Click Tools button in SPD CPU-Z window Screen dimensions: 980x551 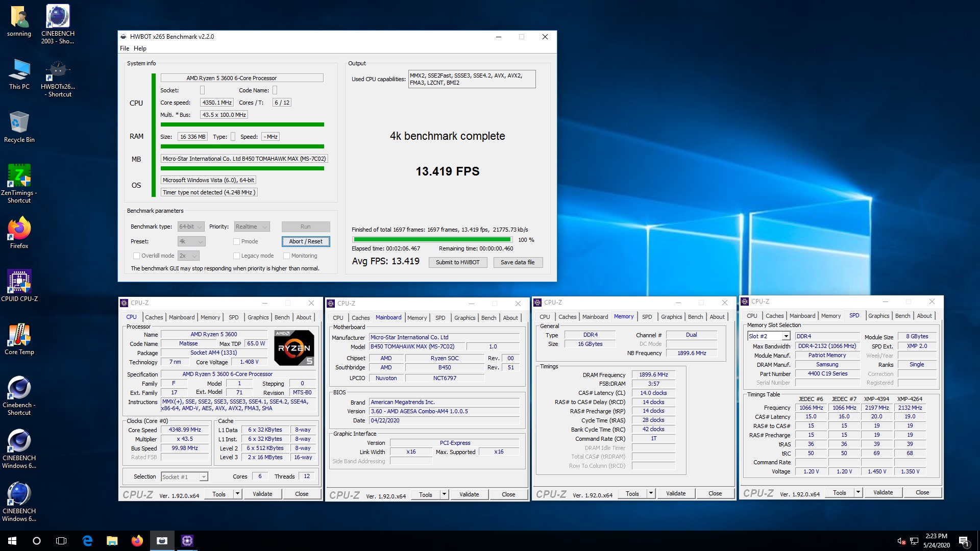coord(840,492)
